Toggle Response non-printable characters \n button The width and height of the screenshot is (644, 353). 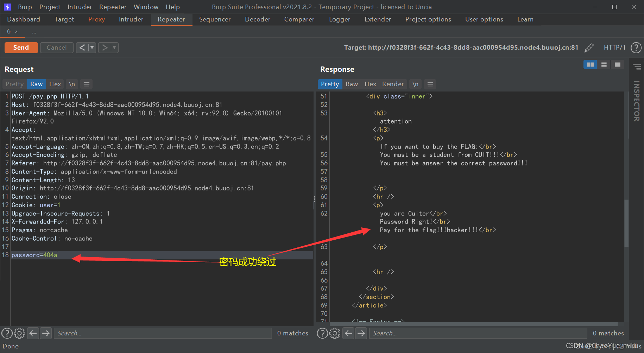415,84
